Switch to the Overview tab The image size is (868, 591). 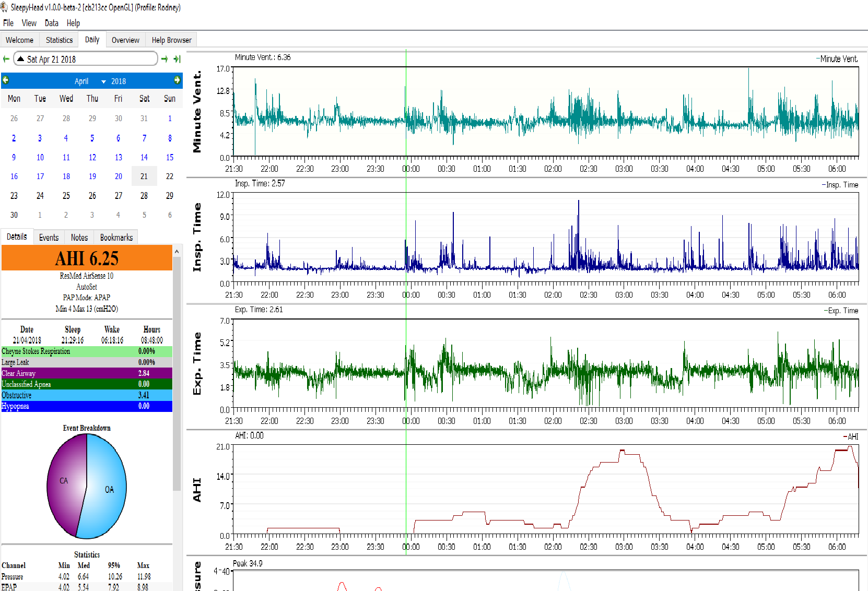pyautogui.click(x=125, y=40)
